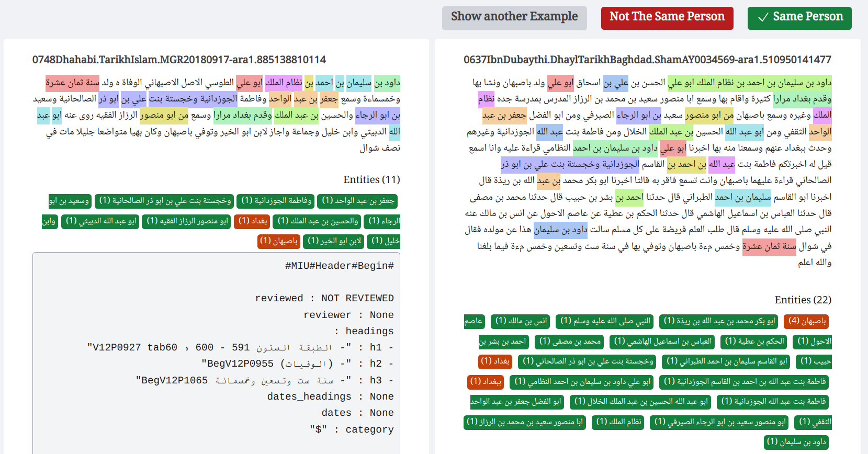Select the محمد بن مصفى (1) entity tag
868x454 pixels.
(570, 341)
